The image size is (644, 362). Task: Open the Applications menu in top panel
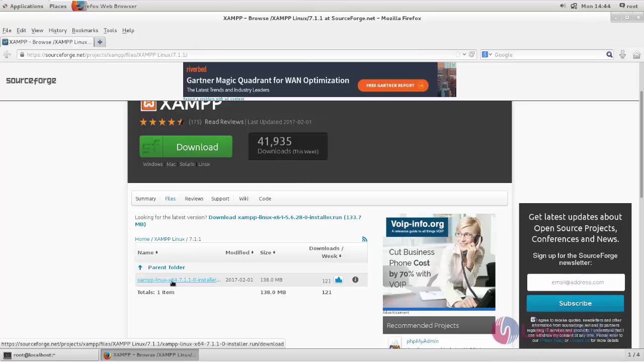(23, 6)
